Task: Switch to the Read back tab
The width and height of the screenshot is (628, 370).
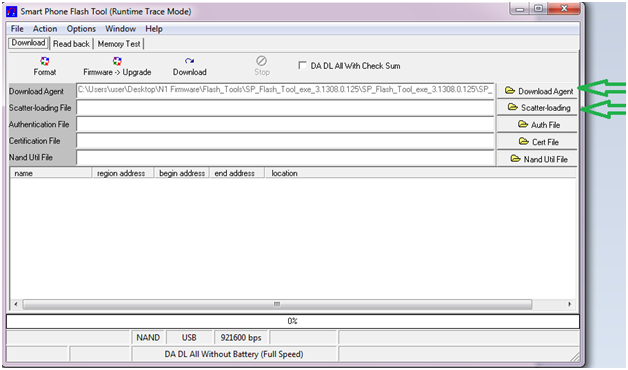Action: click(71, 44)
